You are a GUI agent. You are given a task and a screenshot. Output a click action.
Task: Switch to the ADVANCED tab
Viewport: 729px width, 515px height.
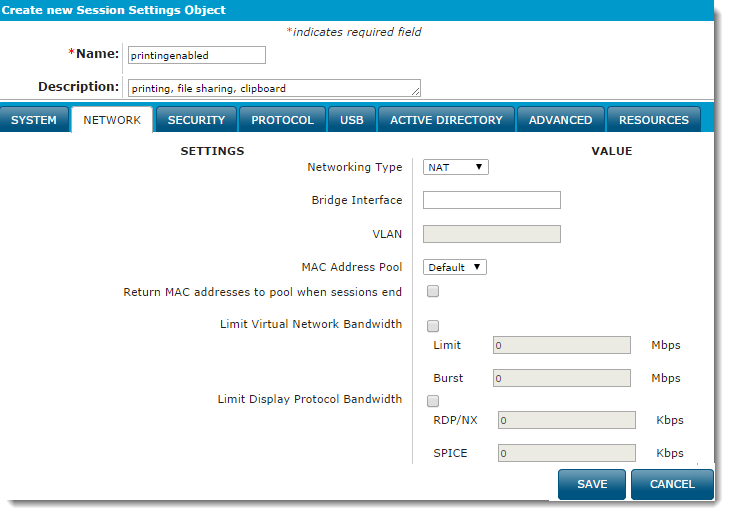pyautogui.click(x=560, y=120)
